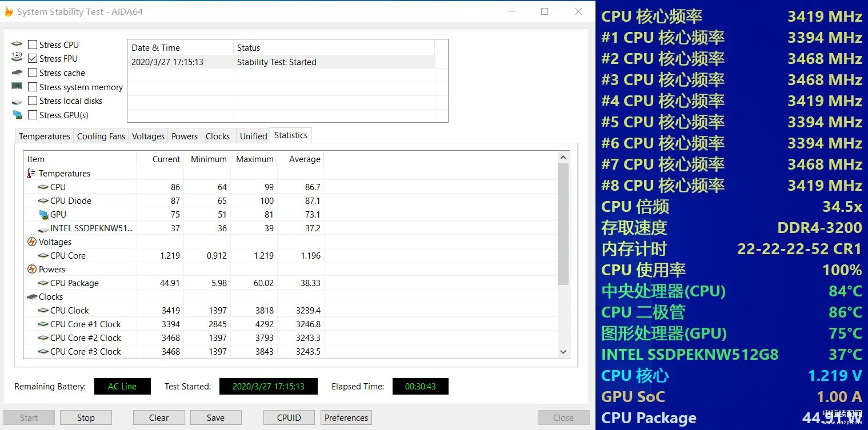Open the Unified tab
Viewport: 868px width, 430px height.
click(253, 136)
